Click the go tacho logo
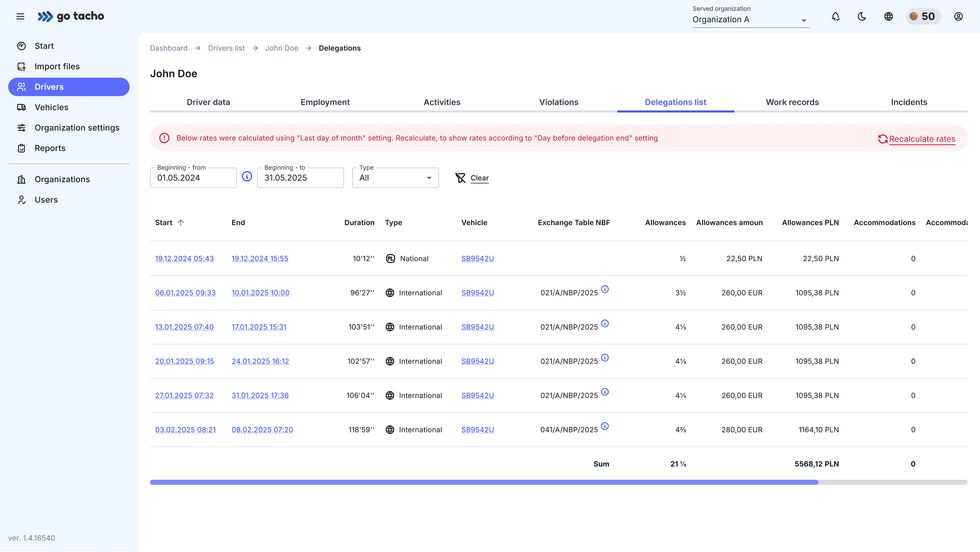This screenshot has width=980, height=552. (x=71, y=16)
